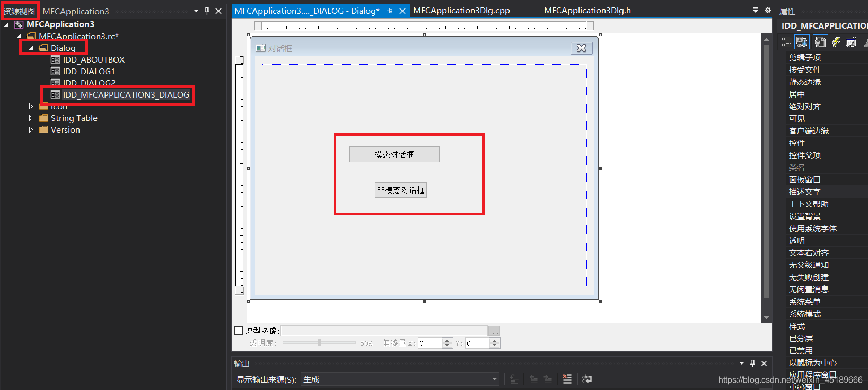Open Output panel window options arrow

click(x=742, y=363)
